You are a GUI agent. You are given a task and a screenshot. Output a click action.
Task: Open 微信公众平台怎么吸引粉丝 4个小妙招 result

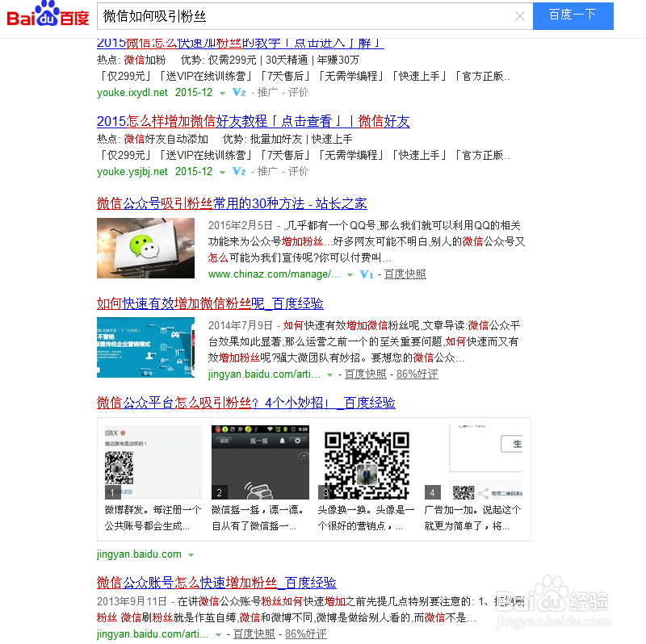pos(246,403)
